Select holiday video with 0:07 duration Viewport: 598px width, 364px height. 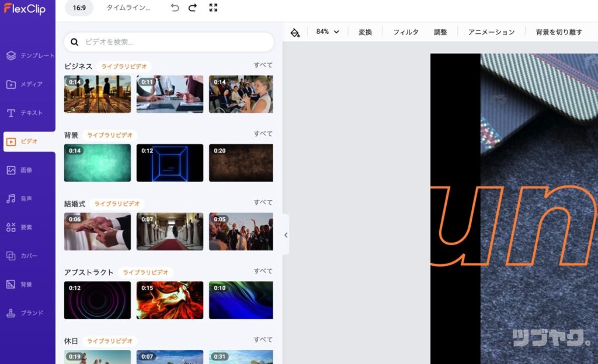[x=170, y=357]
